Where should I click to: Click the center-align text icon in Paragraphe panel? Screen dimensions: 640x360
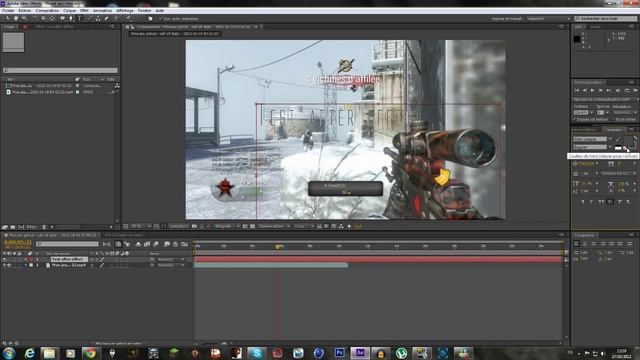point(585,244)
